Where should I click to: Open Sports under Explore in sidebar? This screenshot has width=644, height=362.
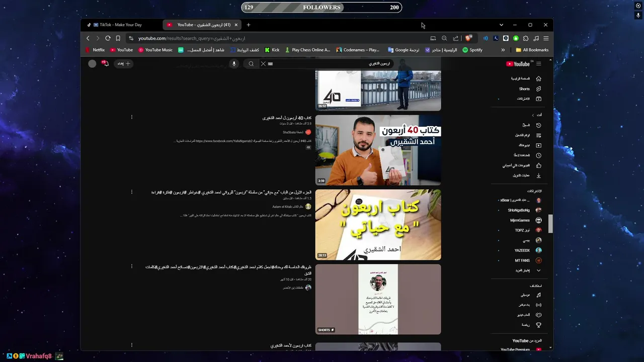[531, 325]
